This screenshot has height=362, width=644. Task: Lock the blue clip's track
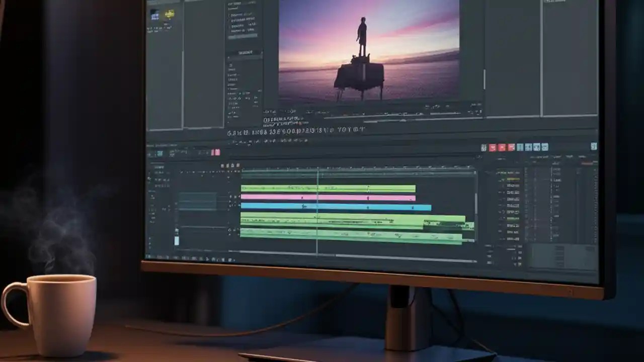[x=232, y=206]
